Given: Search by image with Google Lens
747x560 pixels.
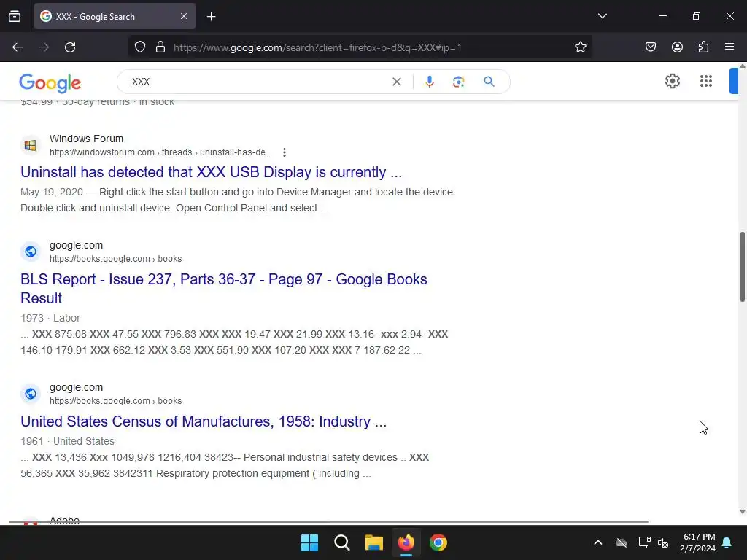Looking at the screenshot, I should 458,82.
